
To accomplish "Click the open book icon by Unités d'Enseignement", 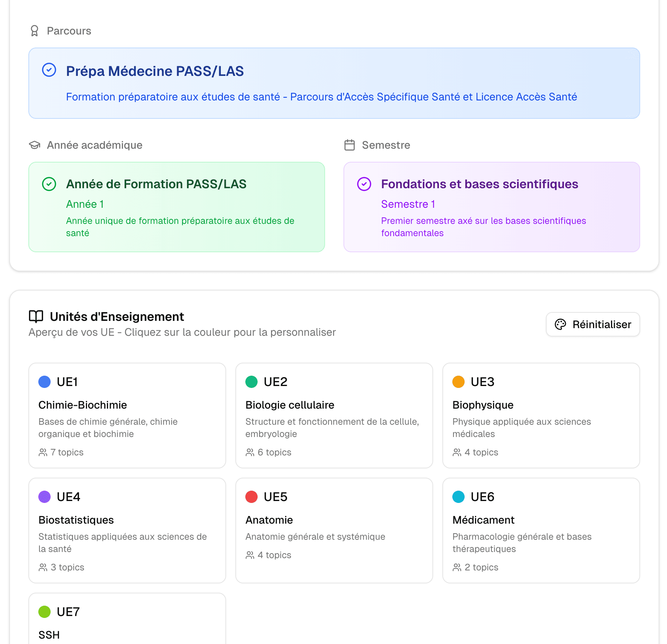I will click(x=36, y=317).
